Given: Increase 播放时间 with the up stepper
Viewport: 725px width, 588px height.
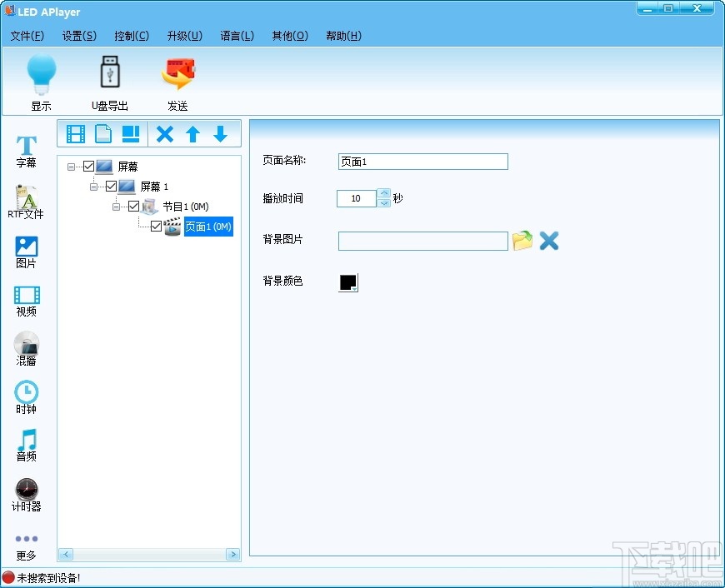Looking at the screenshot, I should [383, 193].
